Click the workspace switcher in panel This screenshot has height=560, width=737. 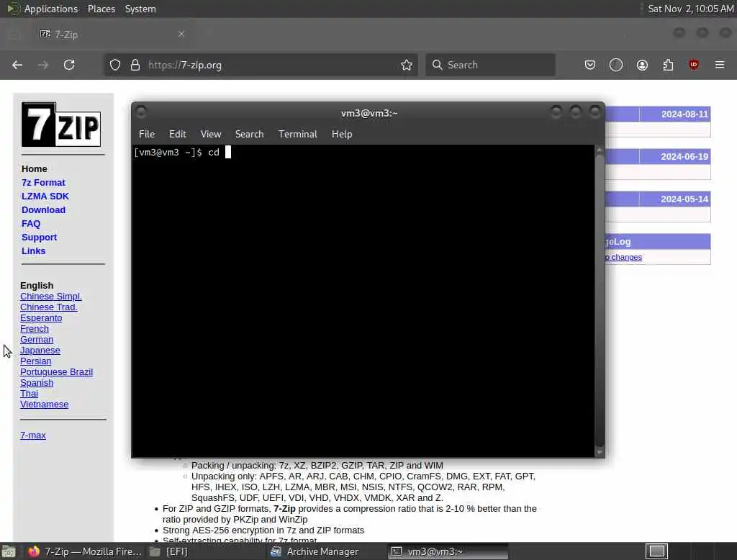[656, 551]
